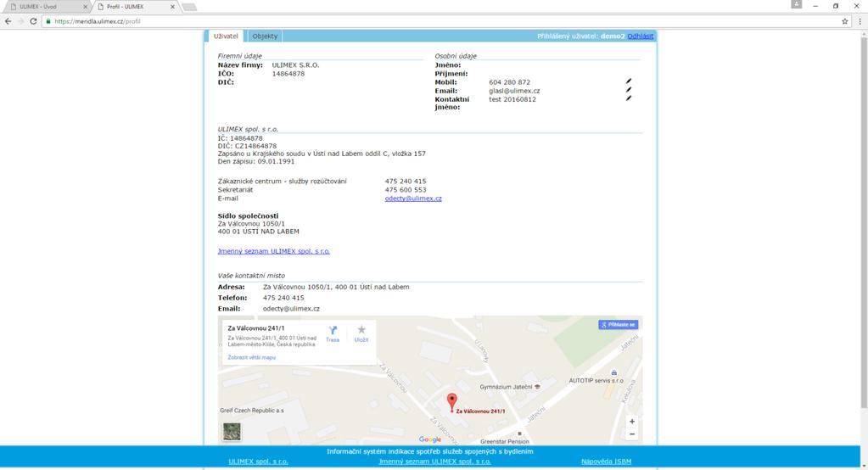Close the Profil - ULIMEX tab
This screenshot has height=470, width=868.
coord(173,7)
